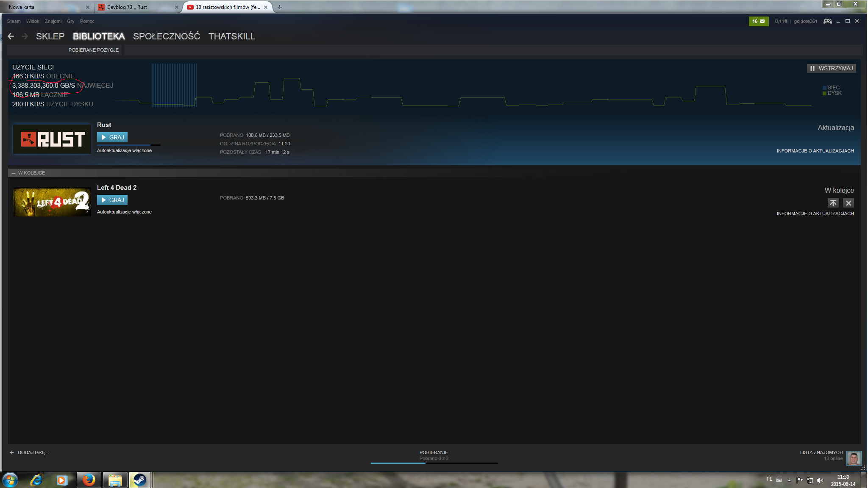
Task: Click the forward navigation arrow
Action: (25, 36)
